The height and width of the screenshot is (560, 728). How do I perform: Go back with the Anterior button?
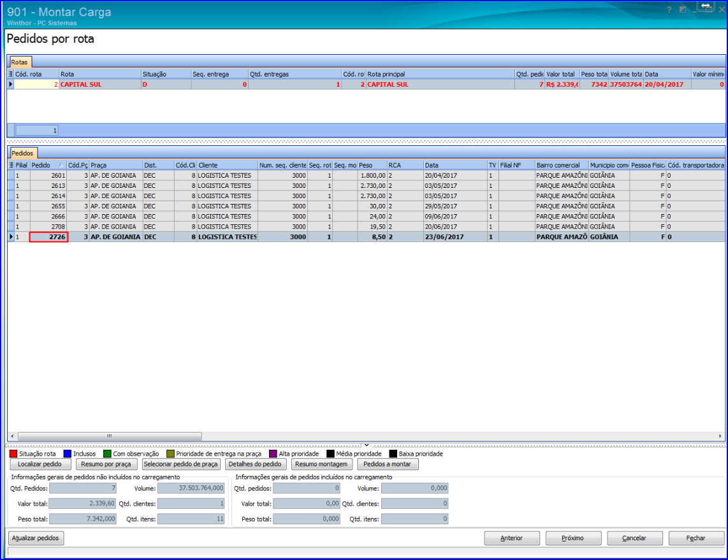(512, 538)
